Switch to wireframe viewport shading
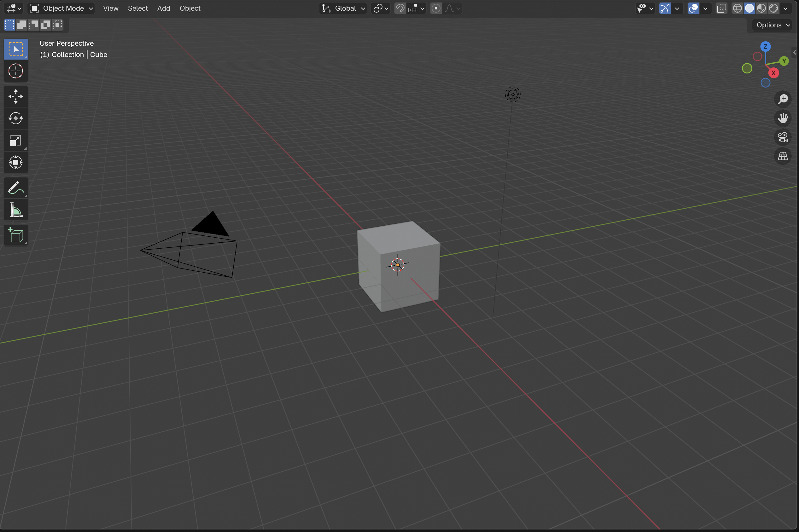The image size is (799, 532). coord(737,8)
